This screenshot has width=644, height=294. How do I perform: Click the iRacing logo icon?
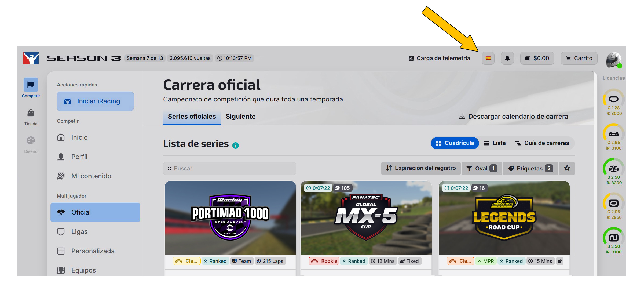coord(31,58)
